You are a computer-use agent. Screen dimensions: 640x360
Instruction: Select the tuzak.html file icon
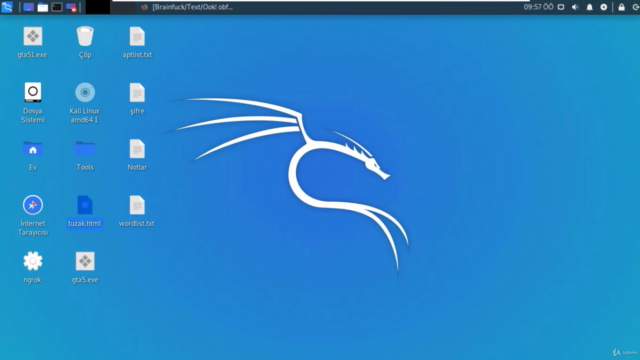click(84, 211)
